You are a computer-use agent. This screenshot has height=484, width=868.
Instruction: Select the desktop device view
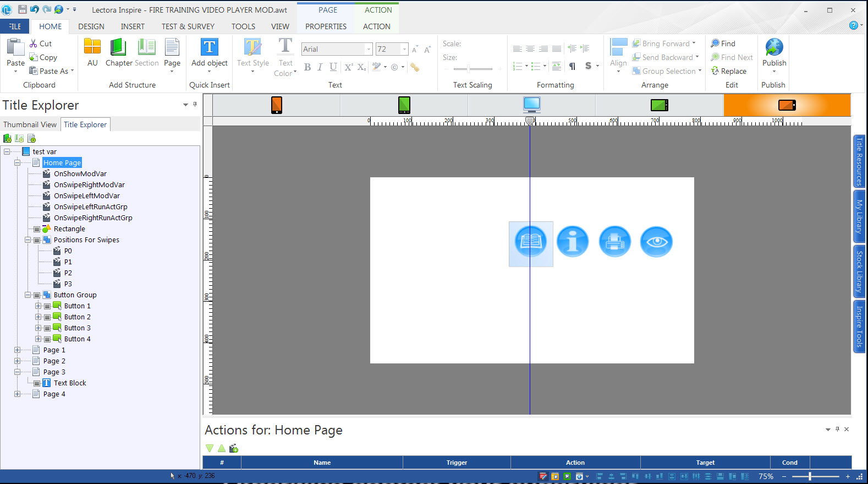click(x=532, y=105)
